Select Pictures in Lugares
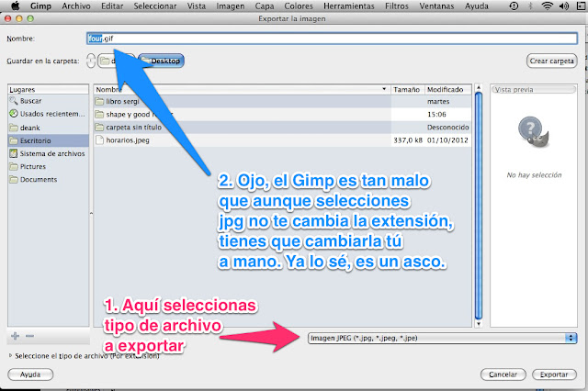Viewport: 588px width, 391px height. [x=48, y=166]
